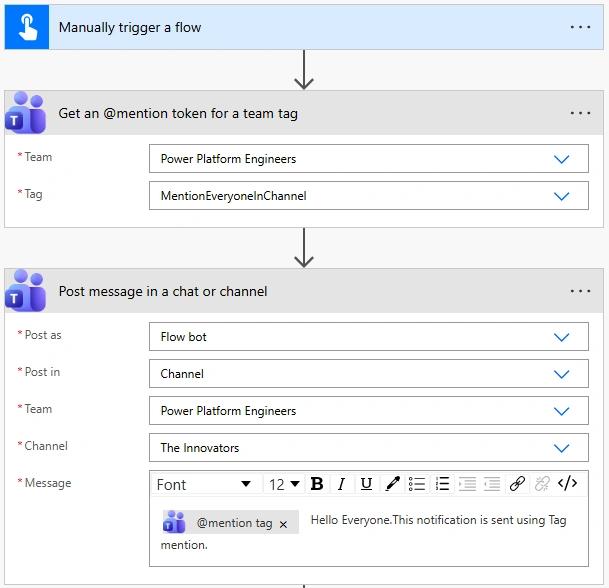
Task: Remove the @mention tag token
Action: pyautogui.click(x=284, y=524)
